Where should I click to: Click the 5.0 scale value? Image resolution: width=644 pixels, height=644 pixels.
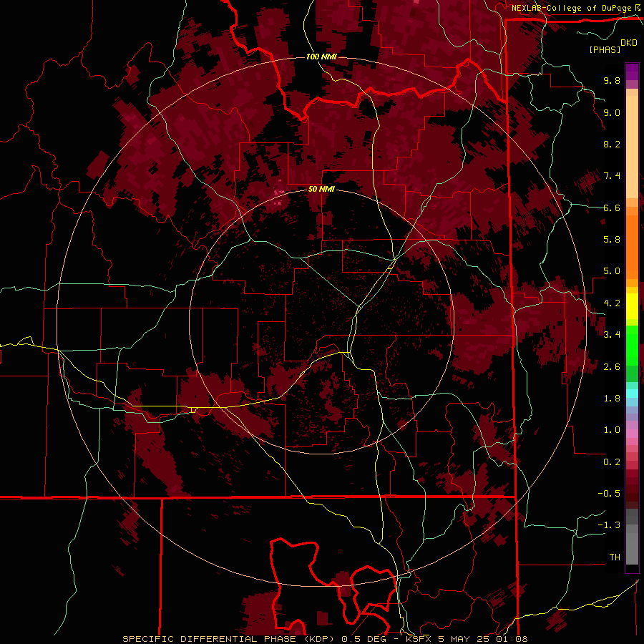[x=612, y=271]
